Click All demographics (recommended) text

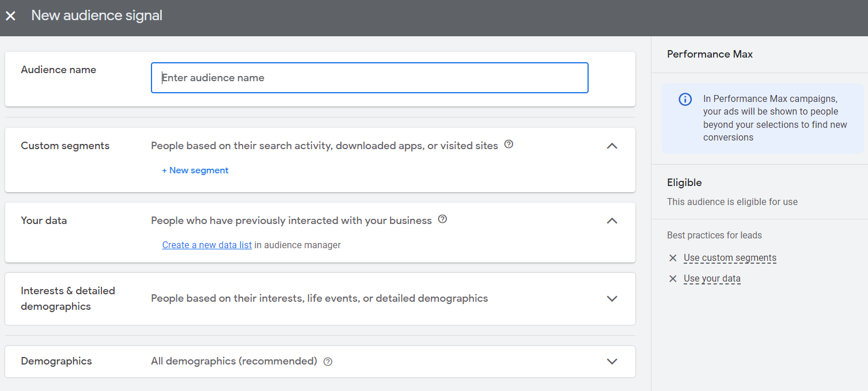[x=234, y=361]
